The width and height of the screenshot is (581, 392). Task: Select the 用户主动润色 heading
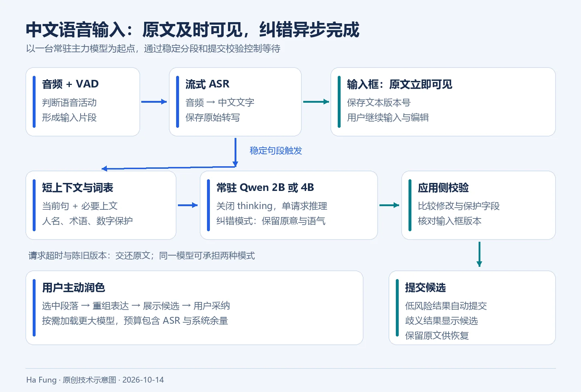pyautogui.click(x=74, y=288)
